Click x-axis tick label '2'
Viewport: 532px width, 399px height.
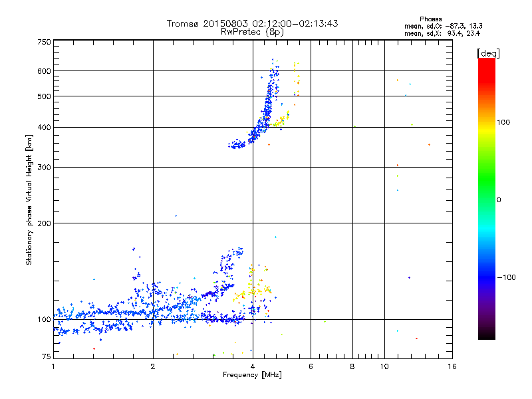click(x=153, y=366)
